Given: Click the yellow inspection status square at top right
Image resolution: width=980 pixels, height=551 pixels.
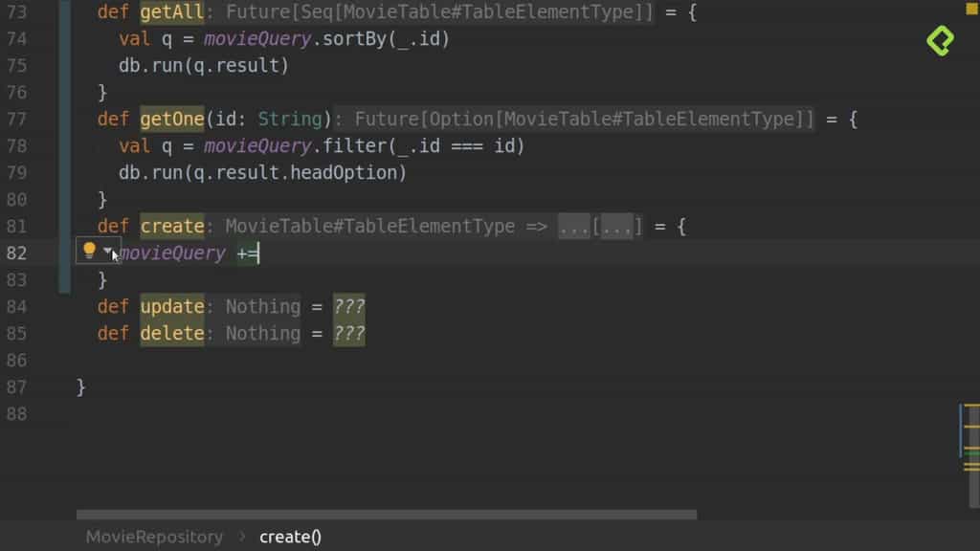Looking at the screenshot, I should [969, 10].
